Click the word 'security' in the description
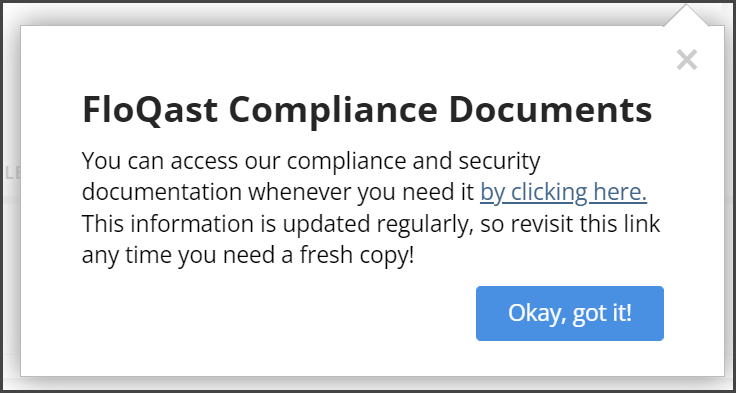The width and height of the screenshot is (736, 393). (499, 161)
